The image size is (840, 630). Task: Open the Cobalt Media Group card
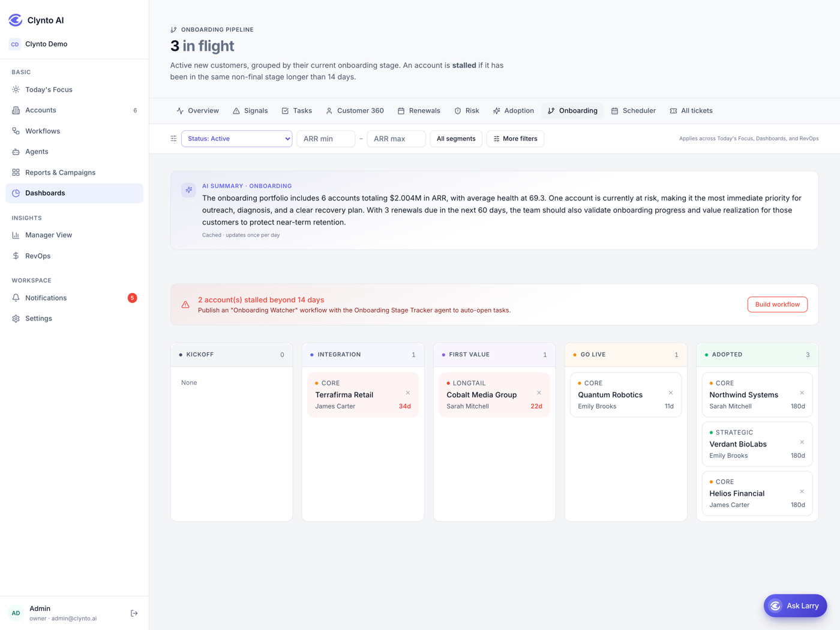point(494,395)
